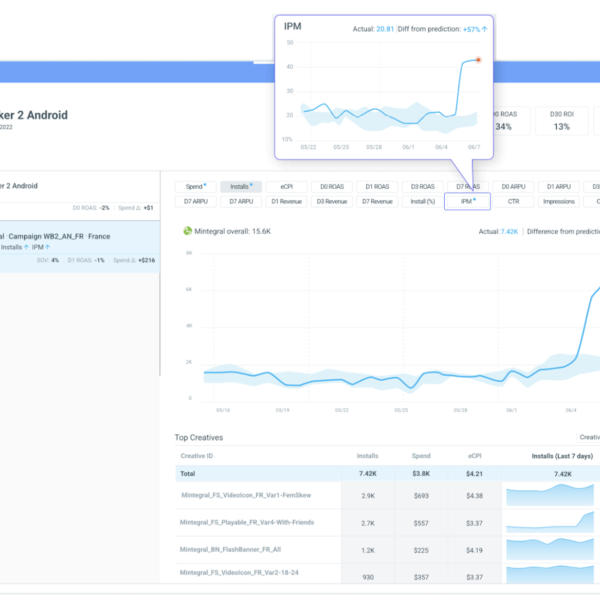
Task: Show the D7 ROAS metric
Action: coord(468,187)
